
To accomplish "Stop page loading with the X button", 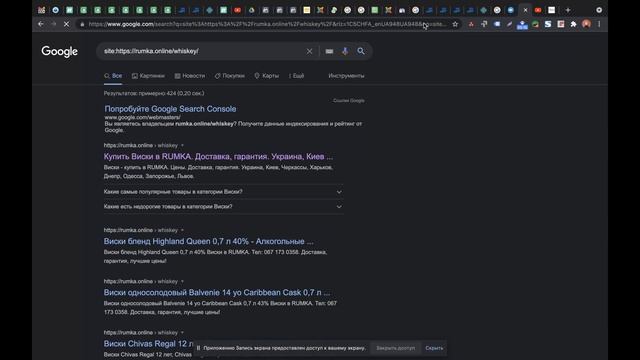I will [67, 24].
